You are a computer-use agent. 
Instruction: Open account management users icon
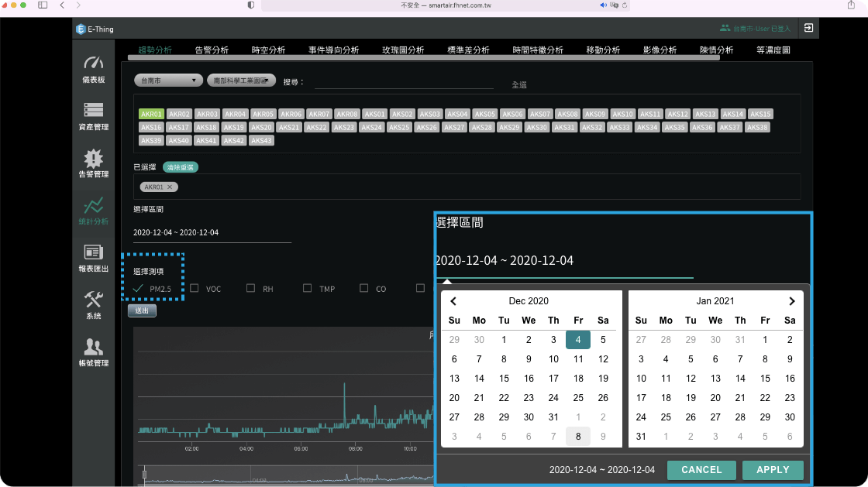93,348
